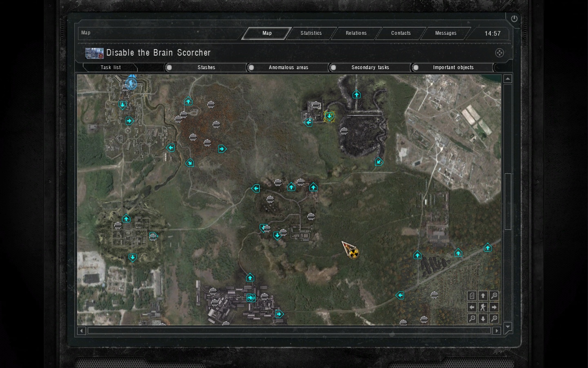Select the down-left diagonal arrow map marker

379,162
